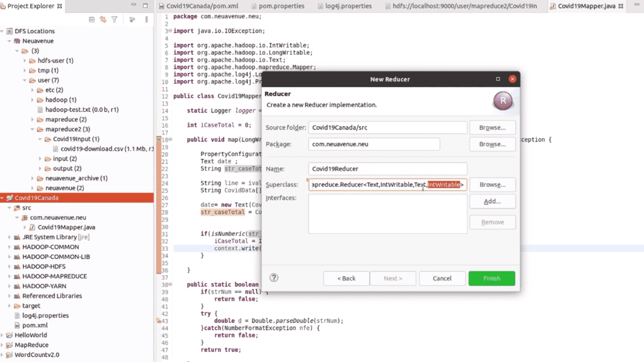The image size is (644, 362).
Task: Open the hdfs://localhost:9000 editor tab
Action: (x=462, y=7)
